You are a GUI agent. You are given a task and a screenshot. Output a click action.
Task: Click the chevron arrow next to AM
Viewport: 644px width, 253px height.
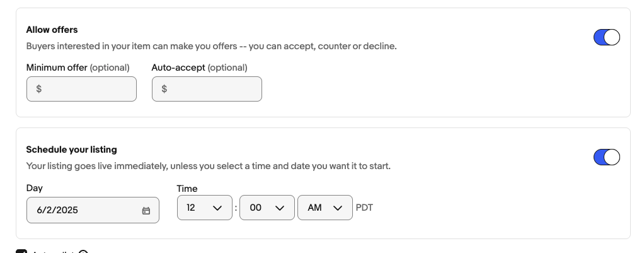click(338, 208)
